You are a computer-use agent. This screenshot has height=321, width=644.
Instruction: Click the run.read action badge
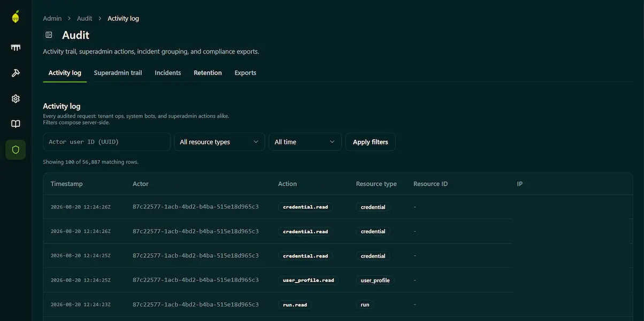coord(295,305)
